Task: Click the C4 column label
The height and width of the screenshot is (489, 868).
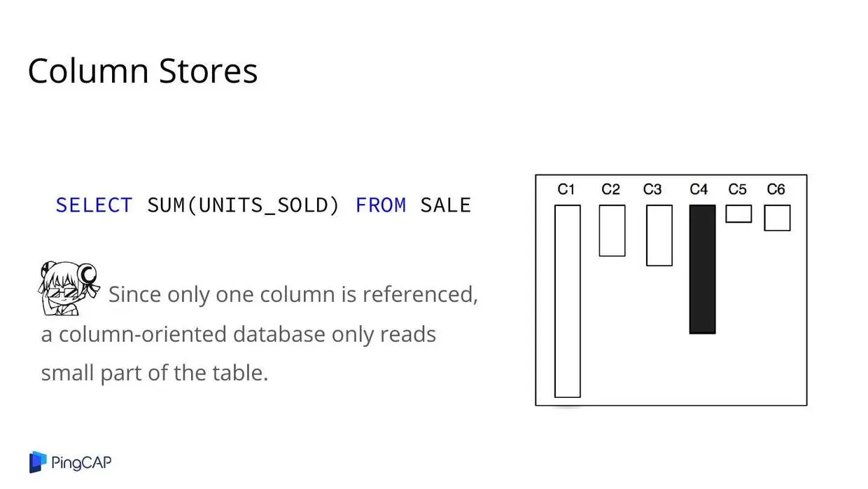Action: (x=699, y=189)
